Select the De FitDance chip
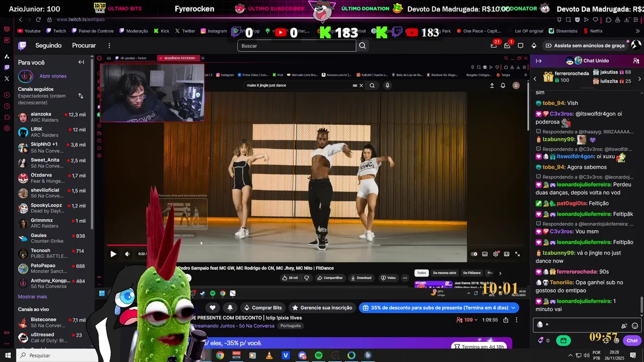644x362 pixels. 471,273
